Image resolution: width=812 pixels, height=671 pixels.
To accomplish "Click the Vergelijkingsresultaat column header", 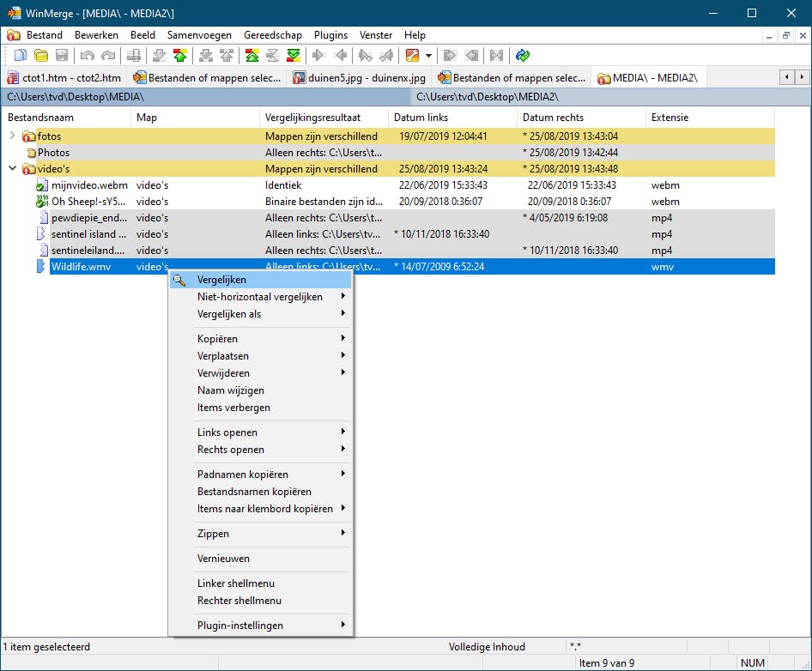I will click(312, 118).
